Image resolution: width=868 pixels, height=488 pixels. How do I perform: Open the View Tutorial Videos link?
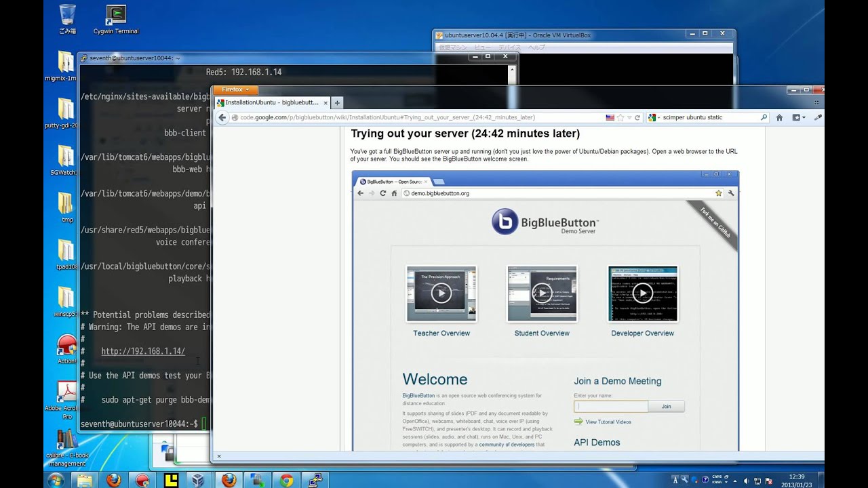(x=608, y=422)
